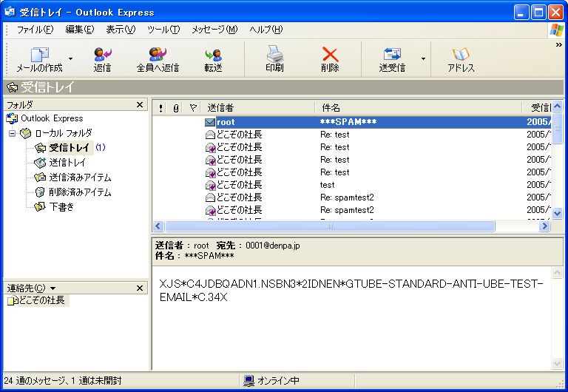This screenshot has height=392, width=568.
Task: Open the 編集(E) menu
Action: coord(79,30)
